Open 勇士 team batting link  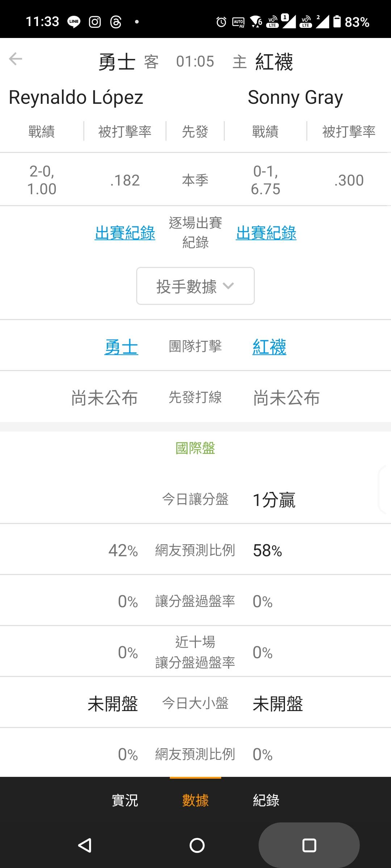(x=121, y=347)
